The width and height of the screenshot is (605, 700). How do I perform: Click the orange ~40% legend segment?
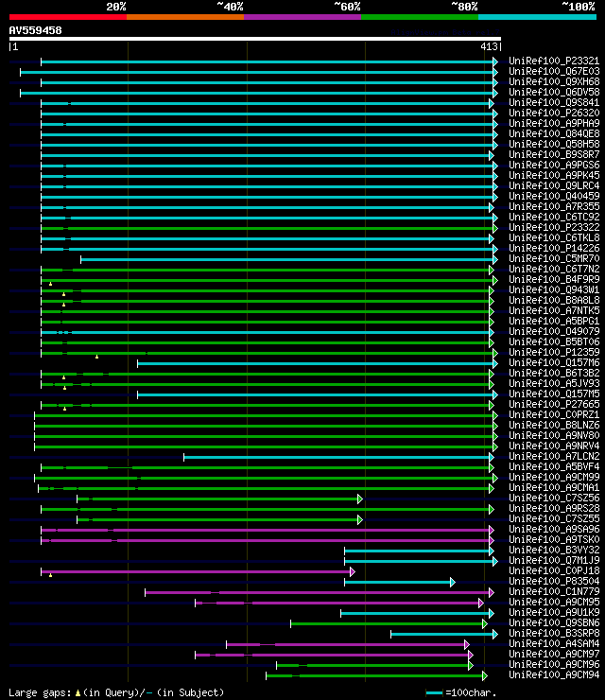185,17
